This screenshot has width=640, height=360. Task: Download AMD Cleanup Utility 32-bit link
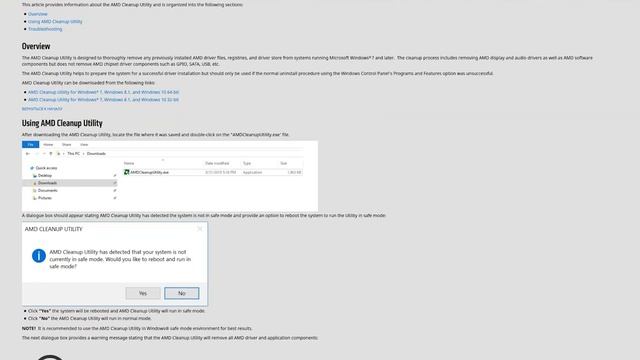tap(103, 100)
